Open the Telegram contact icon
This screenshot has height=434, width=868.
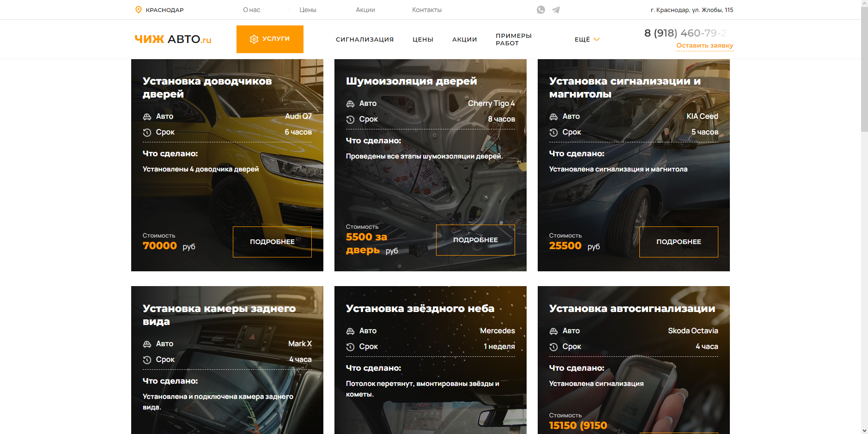(556, 10)
